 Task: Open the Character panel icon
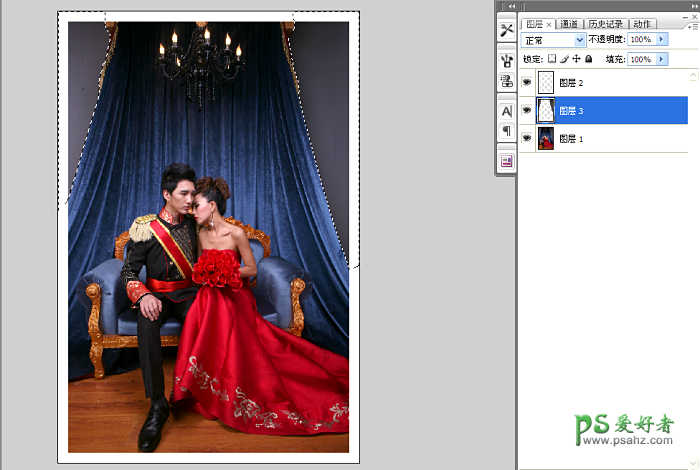pyautogui.click(x=506, y=110)
